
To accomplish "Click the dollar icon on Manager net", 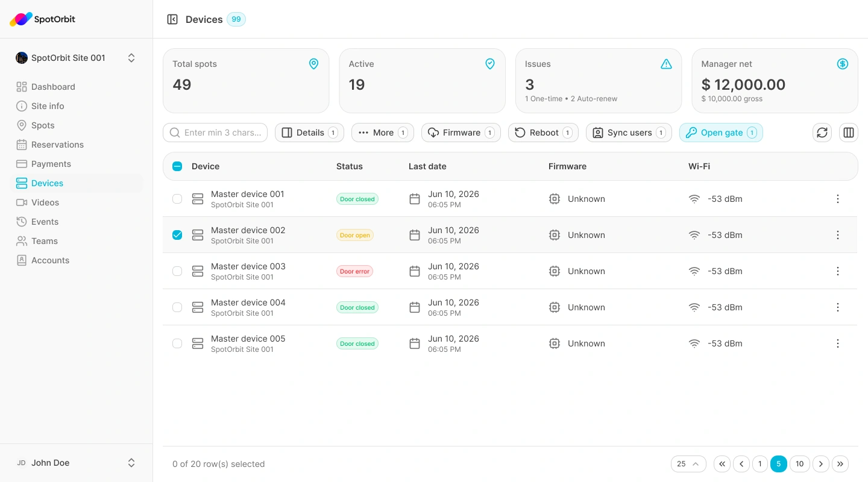I will coord(843,64).
